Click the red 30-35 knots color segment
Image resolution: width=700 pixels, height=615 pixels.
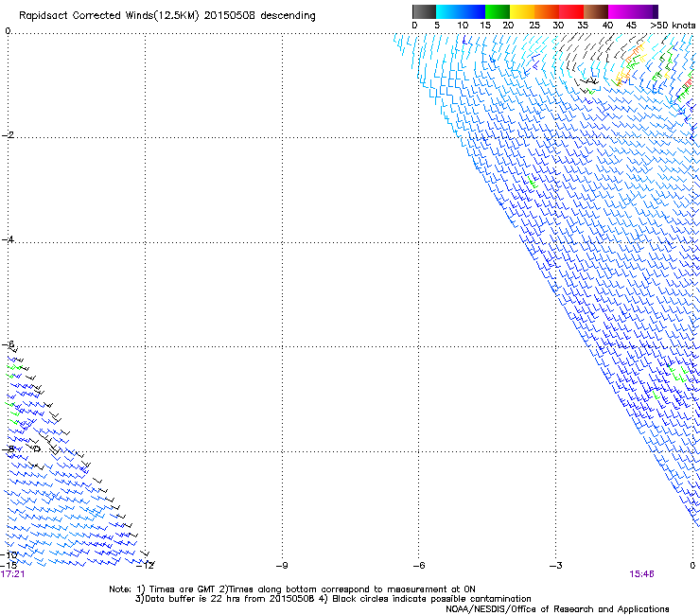[571, 11]
